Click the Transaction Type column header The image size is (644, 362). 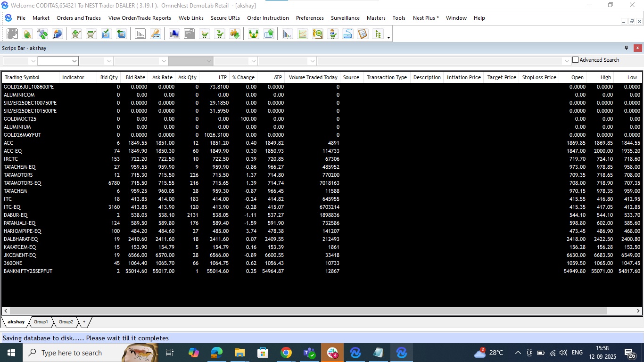pos(387,77)
